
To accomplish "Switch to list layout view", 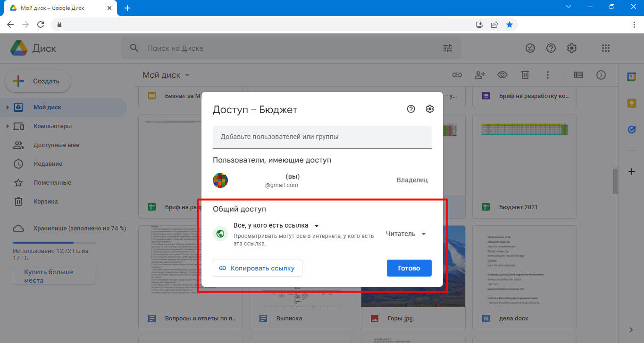I will click(578, 75).
